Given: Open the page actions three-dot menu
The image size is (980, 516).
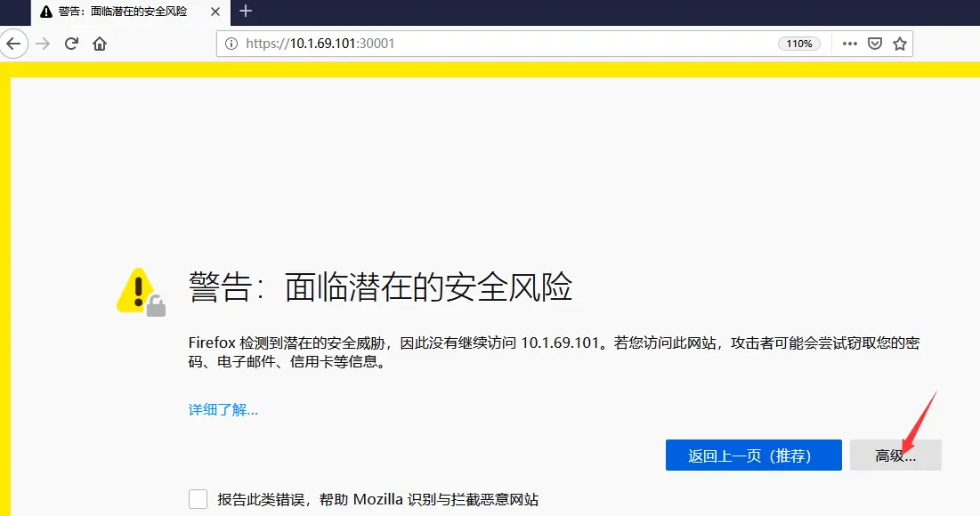Looking at the screenshot, I should point(849,44).
